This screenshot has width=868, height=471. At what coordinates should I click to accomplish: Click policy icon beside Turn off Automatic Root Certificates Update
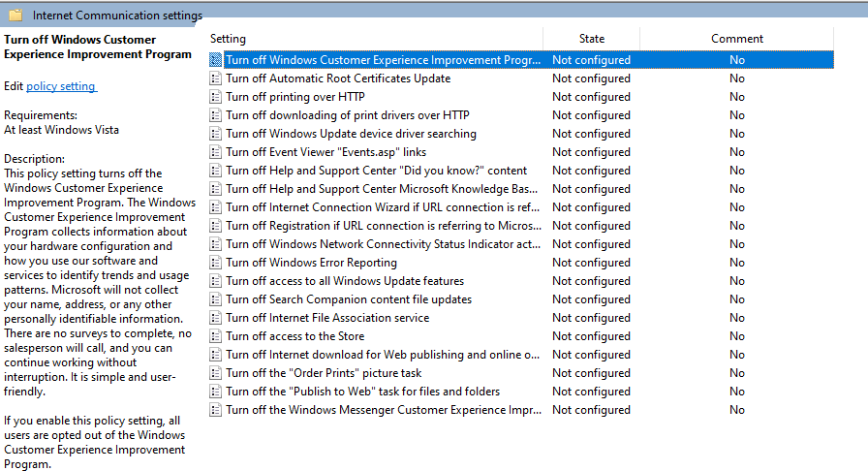point(215,78)
